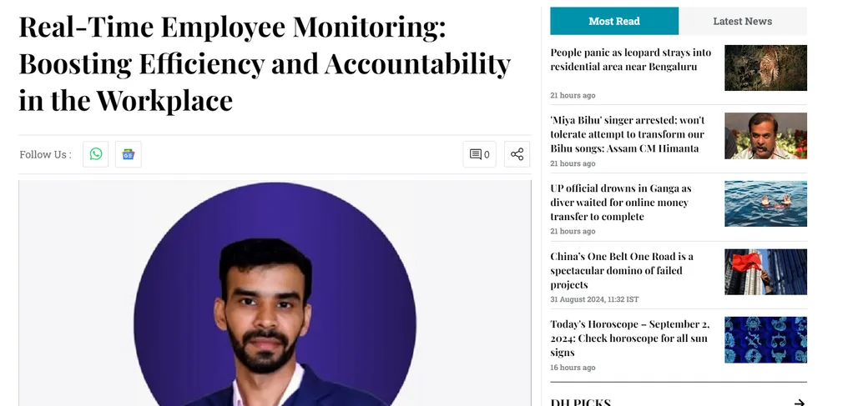Screen dimensions: 868x406
Task: Open the 'Miya Bihu' singer arrested article
Action: tap(628, 134)
